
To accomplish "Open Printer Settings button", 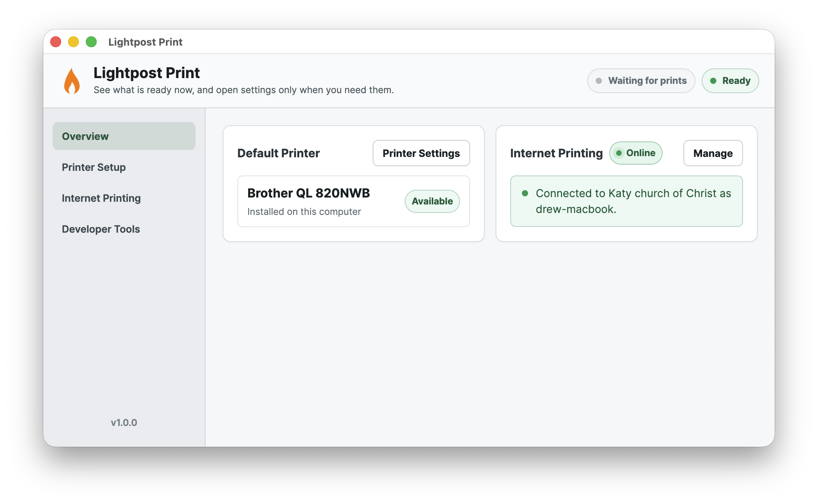I will point(421,153).
